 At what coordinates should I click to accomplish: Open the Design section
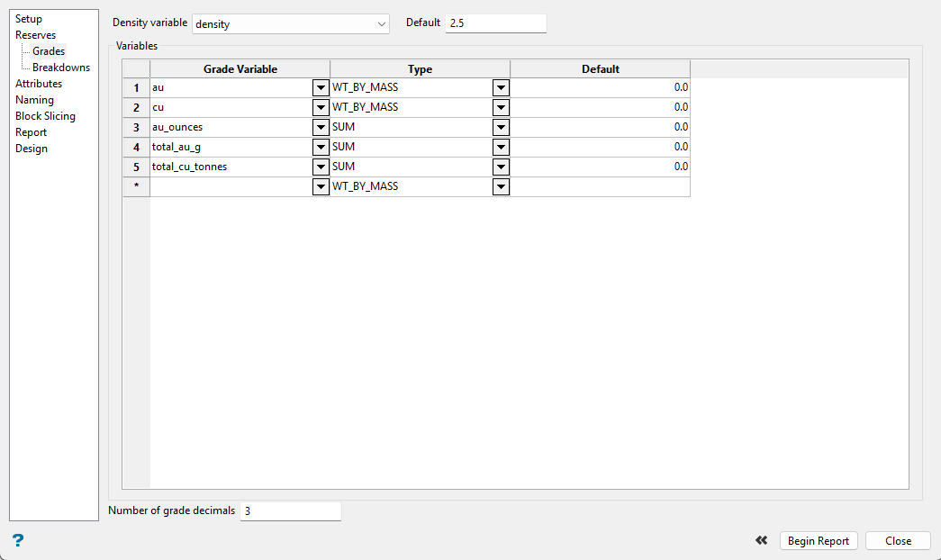32,149
